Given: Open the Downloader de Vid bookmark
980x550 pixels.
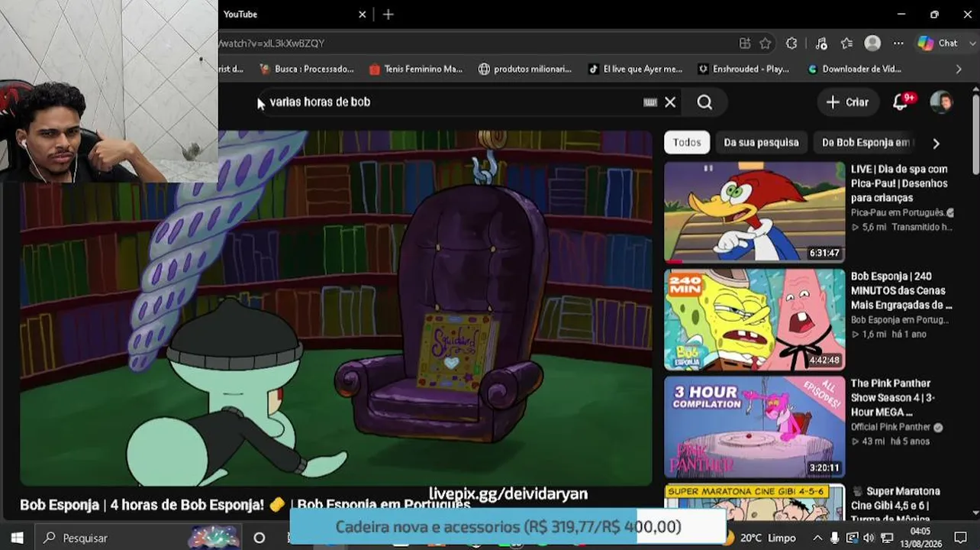Looking at the screenshot, I should [x=854, y=69].
